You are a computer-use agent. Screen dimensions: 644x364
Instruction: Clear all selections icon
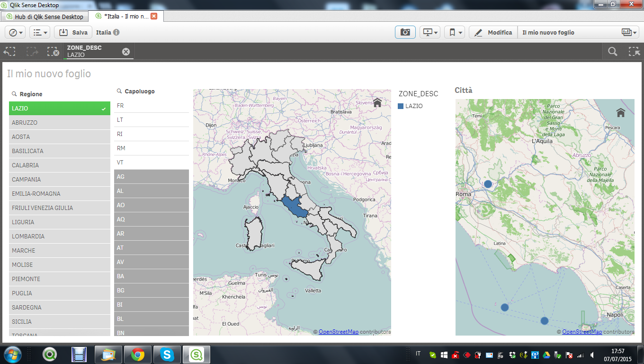[x=53, y=52]
